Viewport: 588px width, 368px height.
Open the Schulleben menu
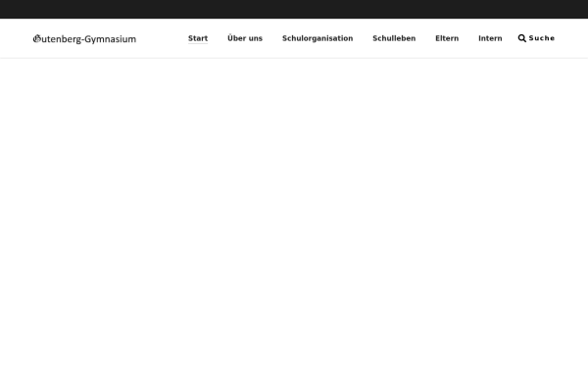pyautogui.click(x=394, y=38)
